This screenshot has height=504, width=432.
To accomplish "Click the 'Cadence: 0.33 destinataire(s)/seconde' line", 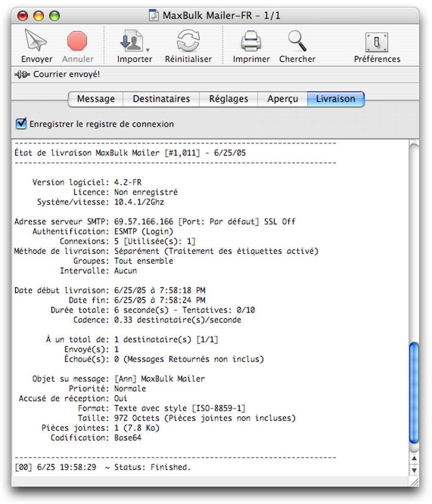I will [157, 320].
